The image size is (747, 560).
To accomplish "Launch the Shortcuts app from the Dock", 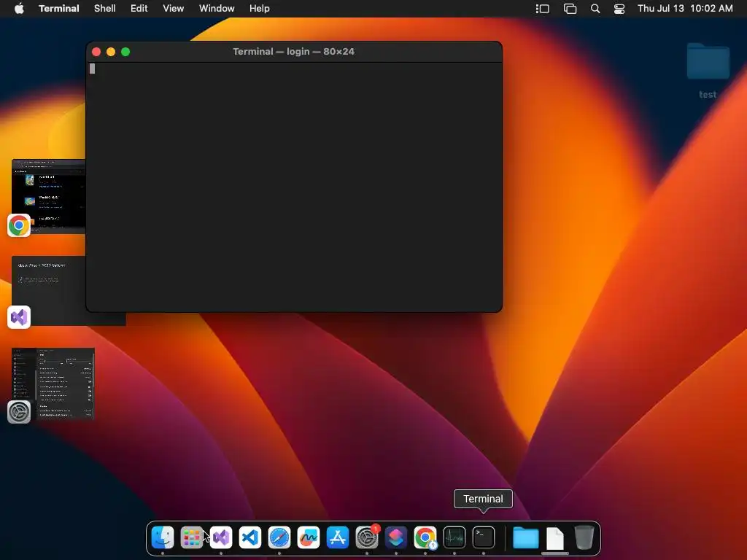I will click(x=396, y=537).
